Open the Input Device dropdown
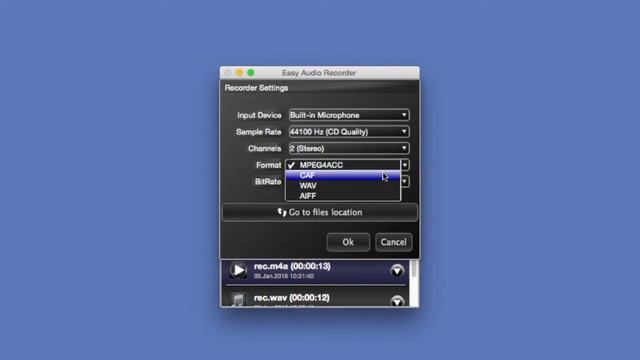Viewport: 640px width, 360px height. [349, 115]
